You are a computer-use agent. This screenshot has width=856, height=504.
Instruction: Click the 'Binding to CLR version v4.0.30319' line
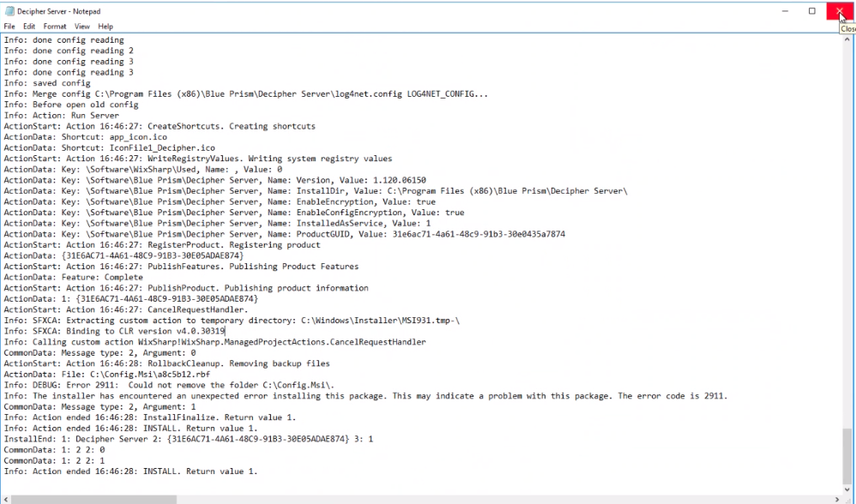[x=115, y=331]
